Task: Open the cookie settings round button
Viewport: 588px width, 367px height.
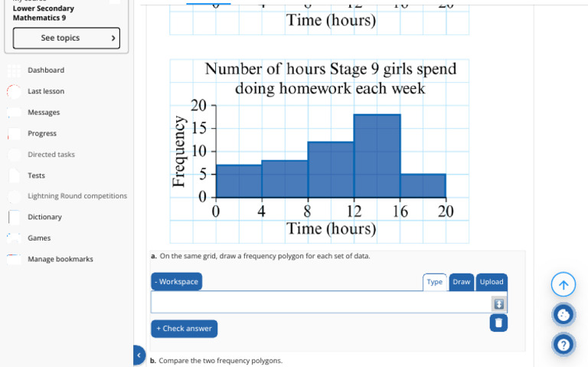Action: tap(563, 314)
